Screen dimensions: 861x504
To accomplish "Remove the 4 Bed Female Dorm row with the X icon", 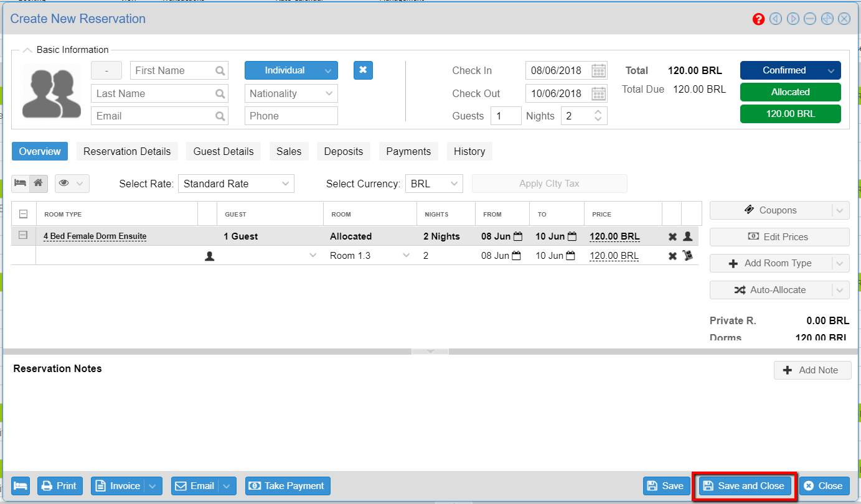I will pos(671,236).
